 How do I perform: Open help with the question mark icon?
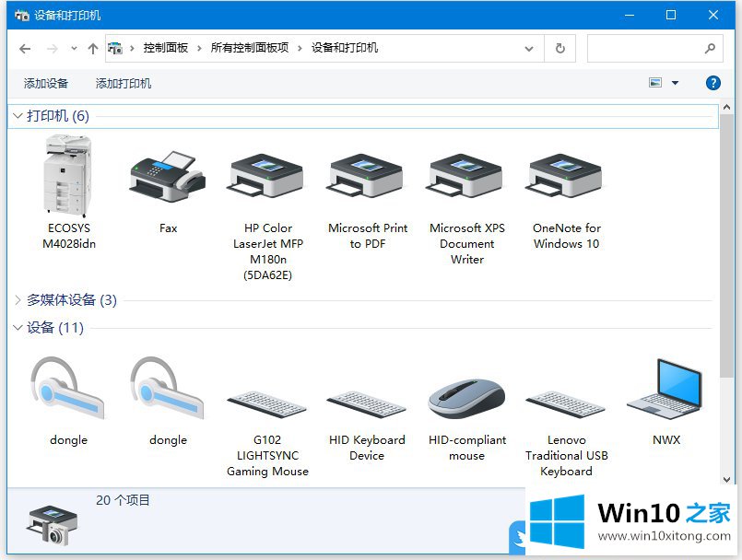713,83
